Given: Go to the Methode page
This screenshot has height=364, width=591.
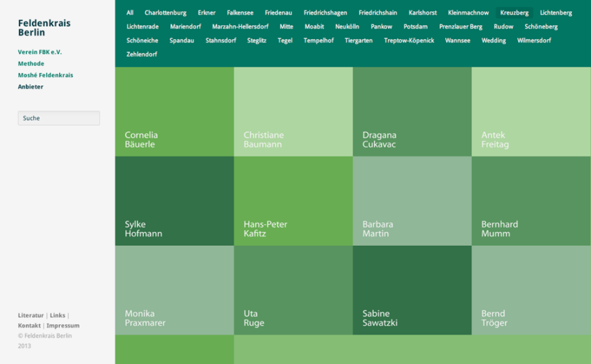Looking at the screenshot, I should (31, 64).
